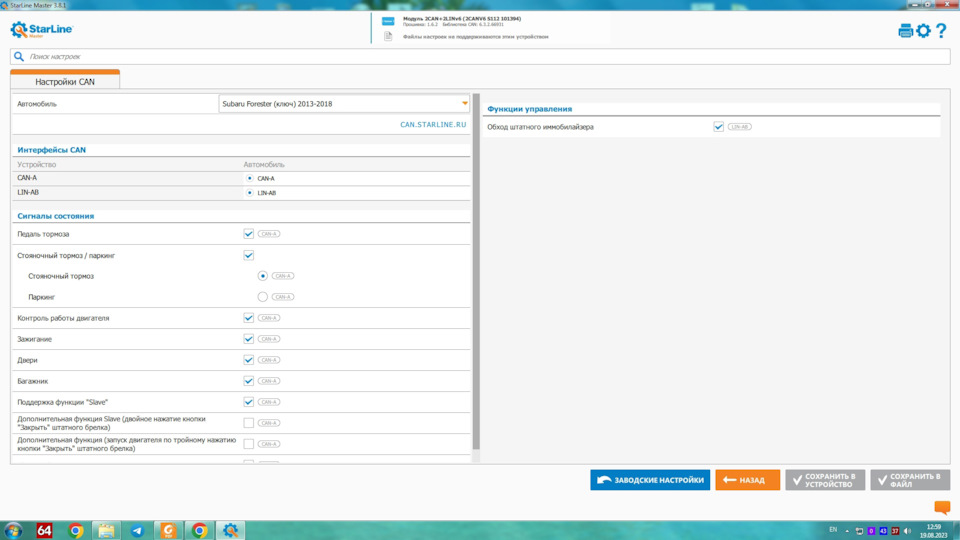Click Сохранить в устройство button
This screenshot has height=540, width=960.
pos(825,480)
